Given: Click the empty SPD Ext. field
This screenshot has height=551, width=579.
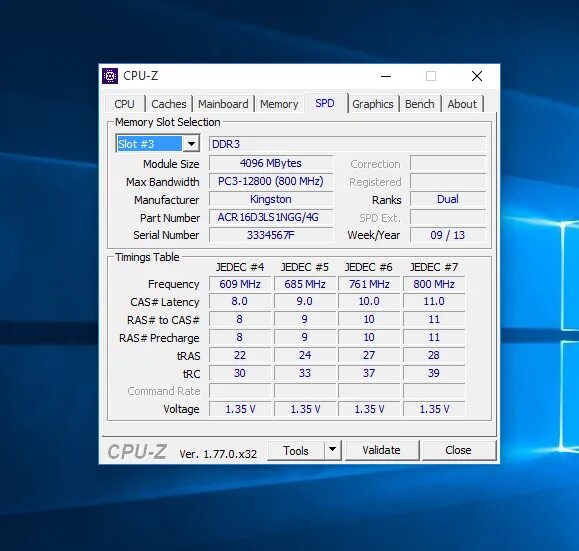Looking at the screenshot, I should pos(448,217).
